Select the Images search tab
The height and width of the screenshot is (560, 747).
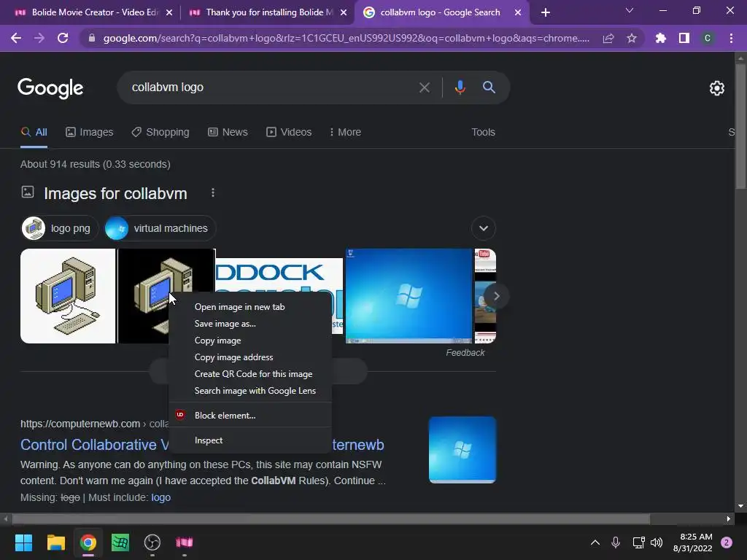click(x=90, y=132)
